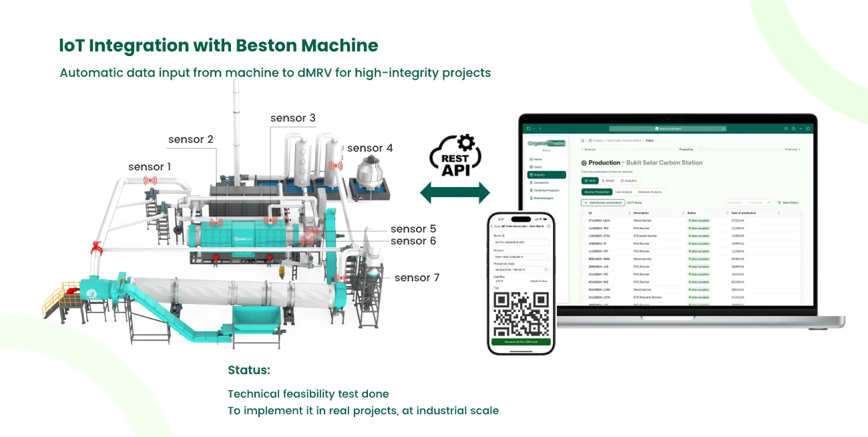Open the Production stage dropdown
This screenshot has height=437, width=868.
690,149
